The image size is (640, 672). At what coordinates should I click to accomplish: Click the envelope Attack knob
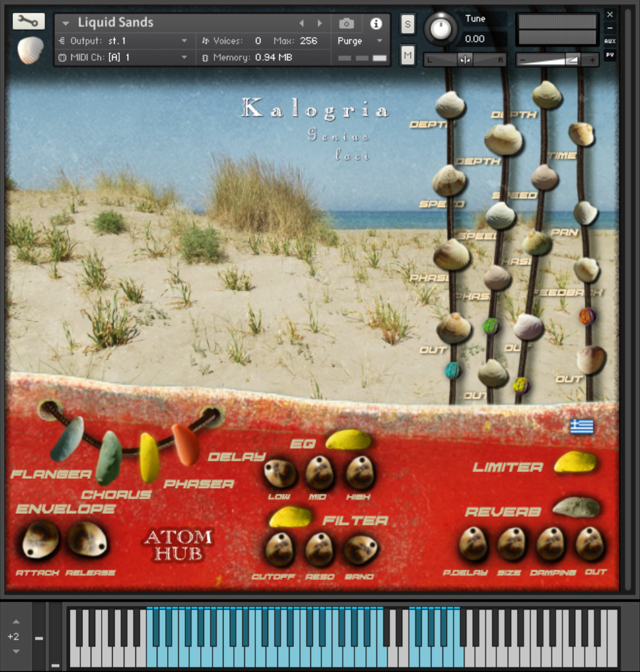41,540
